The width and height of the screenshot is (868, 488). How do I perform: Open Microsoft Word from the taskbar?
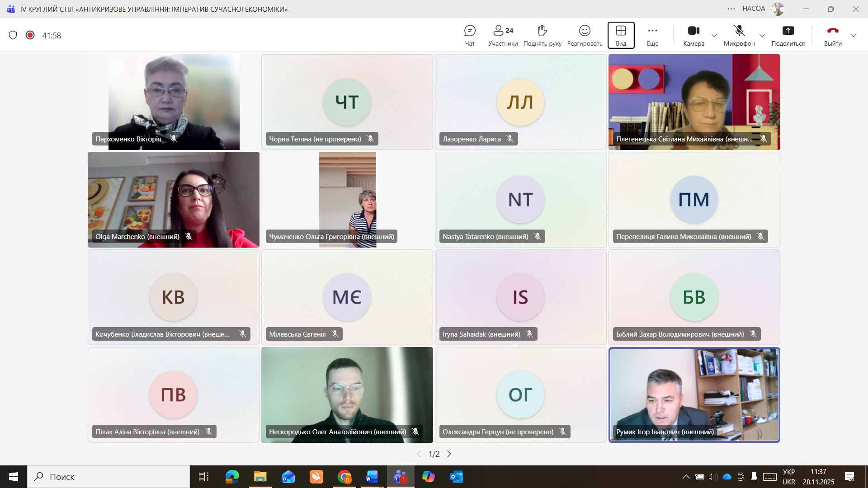pos(372,477)
